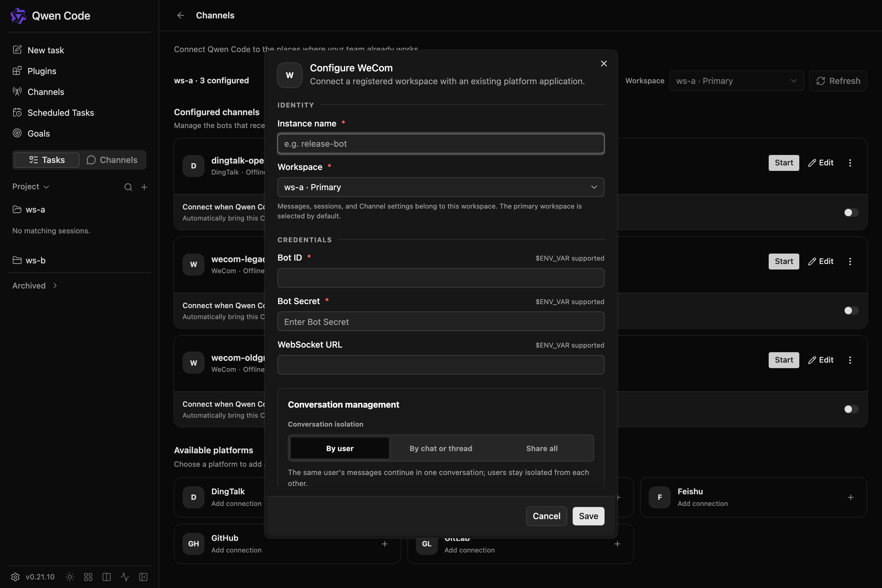Collapse the sidebar panel icon
The width and height of the screenshot is (882, 588).
pyautogui.click(x=143, y=577)
